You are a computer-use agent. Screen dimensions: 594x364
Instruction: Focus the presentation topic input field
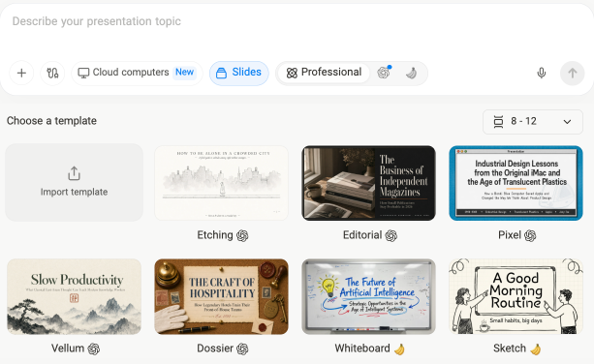tap(297, 21)
